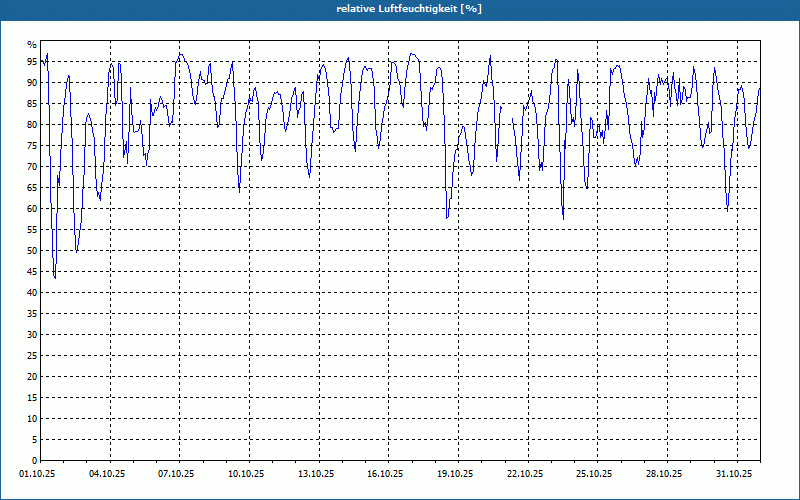800x500 pixels.
Task: Select the x-axis date label 10.10.25
Action: click(x=246, y=474)
